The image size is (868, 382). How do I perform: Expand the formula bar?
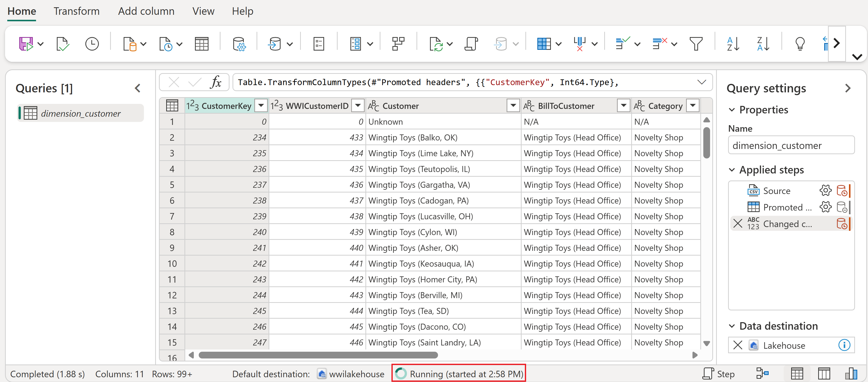tap(702, 82)
